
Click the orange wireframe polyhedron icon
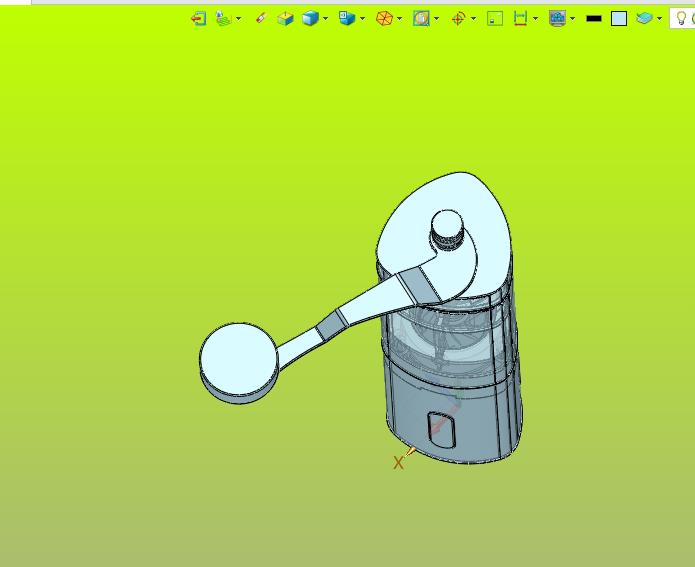point(384,19)
